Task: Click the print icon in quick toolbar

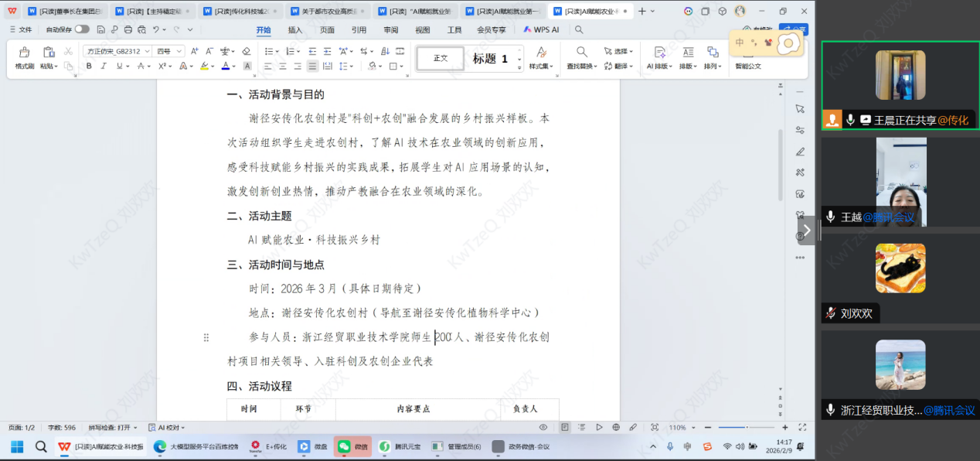Action: (128, 29)
